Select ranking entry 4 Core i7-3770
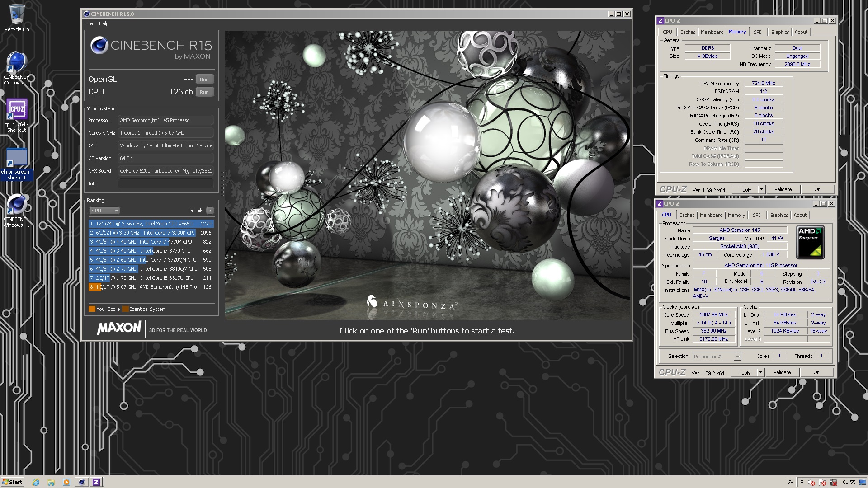The image size is (868, 488). click(x=151, y=251)
